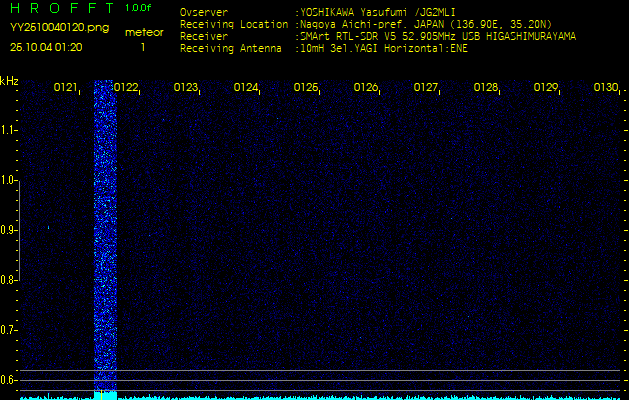
Task: Click the Receiving Location label
Action: coord(234,24)
